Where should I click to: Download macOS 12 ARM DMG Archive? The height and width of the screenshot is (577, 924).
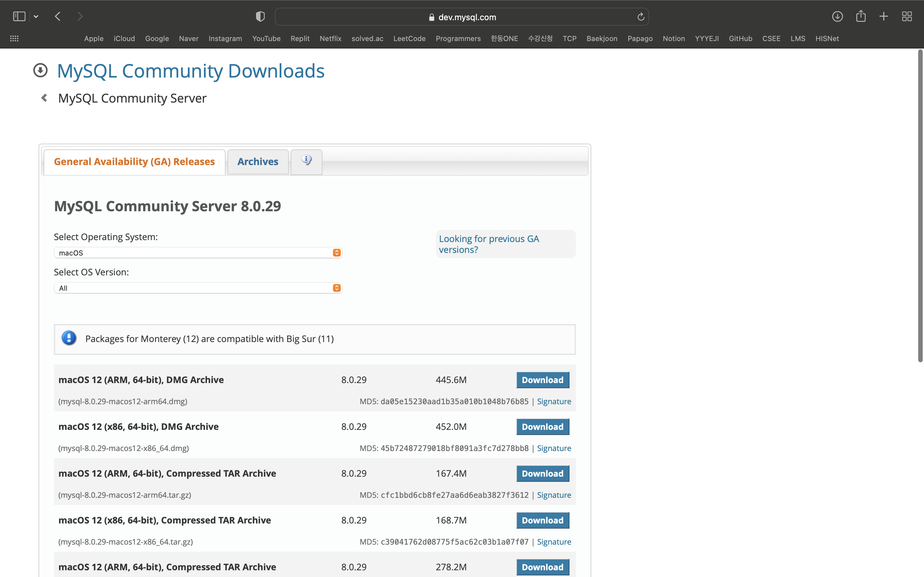click(542, 380)
